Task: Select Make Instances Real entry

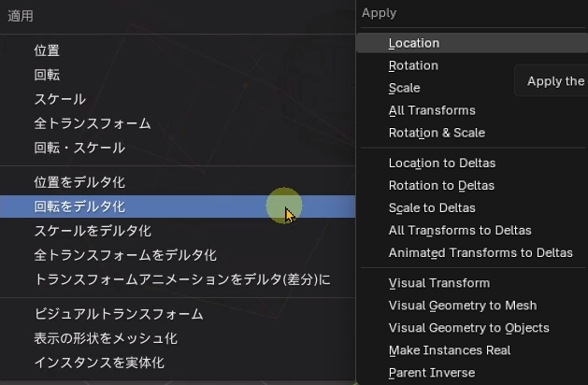Action: [x=450, y=350]
